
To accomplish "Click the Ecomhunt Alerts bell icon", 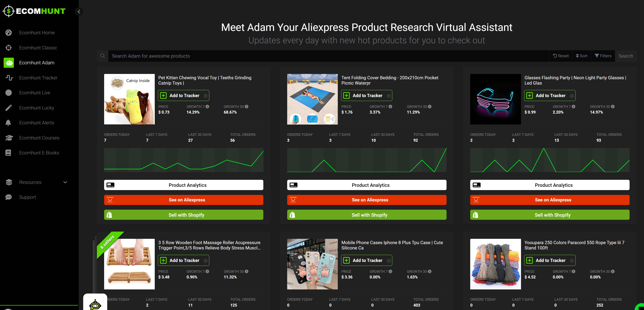I will 8,122.
